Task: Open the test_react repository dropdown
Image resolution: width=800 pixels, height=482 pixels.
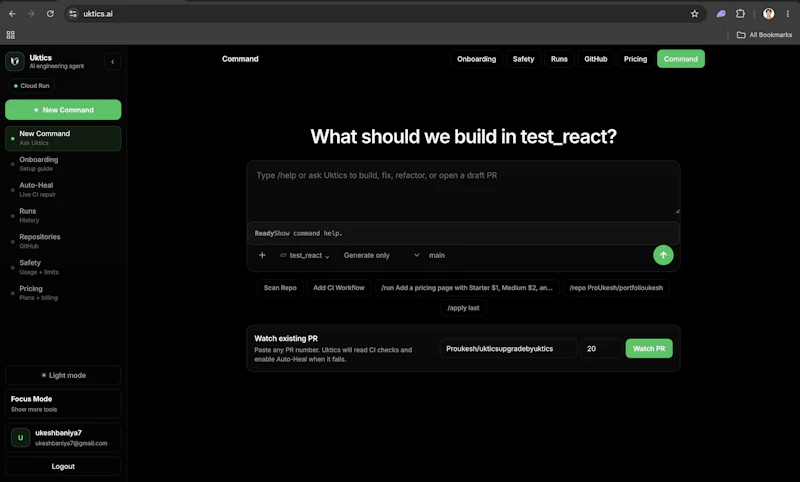Action: coord(305,256)
